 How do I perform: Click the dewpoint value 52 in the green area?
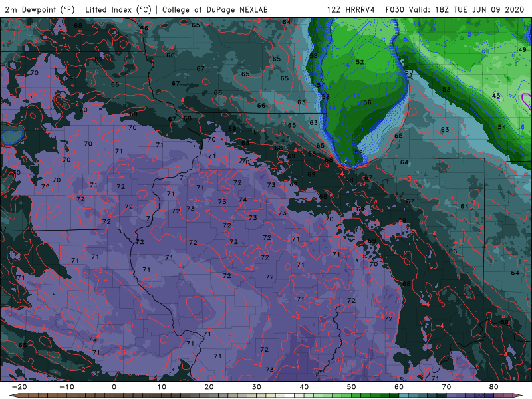pos(360,62)
